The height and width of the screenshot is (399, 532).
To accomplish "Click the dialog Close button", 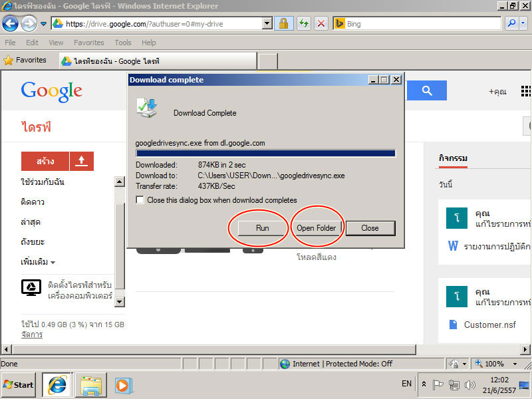I will [x=370, y=228].
